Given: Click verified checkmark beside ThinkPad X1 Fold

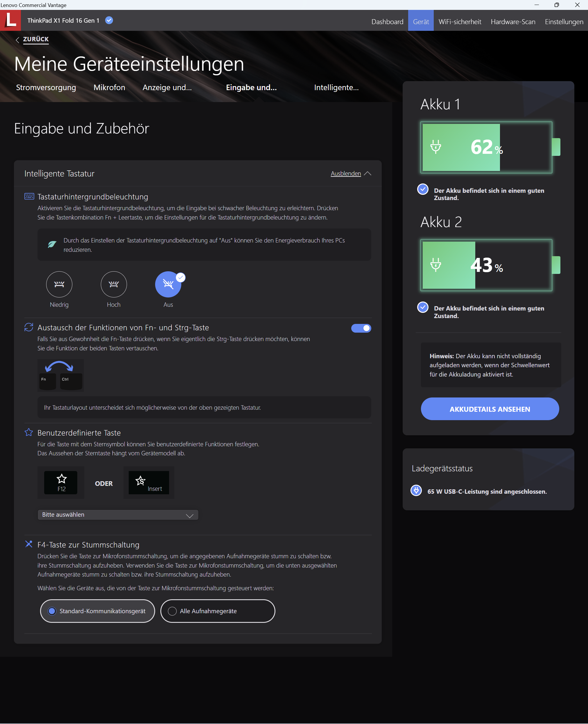Looking at the screenshot, I should point(109,20).
